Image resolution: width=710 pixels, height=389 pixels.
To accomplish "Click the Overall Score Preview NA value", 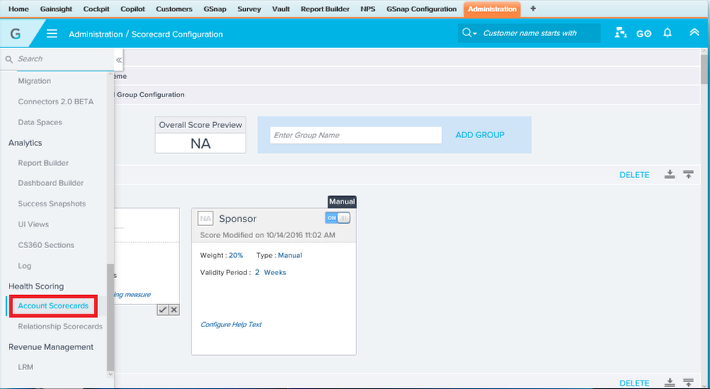I will tap(201, 144).
